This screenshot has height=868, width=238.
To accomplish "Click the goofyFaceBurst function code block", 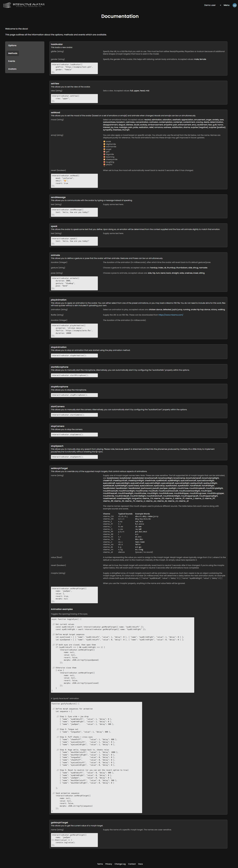I will (x=96, y=758).
